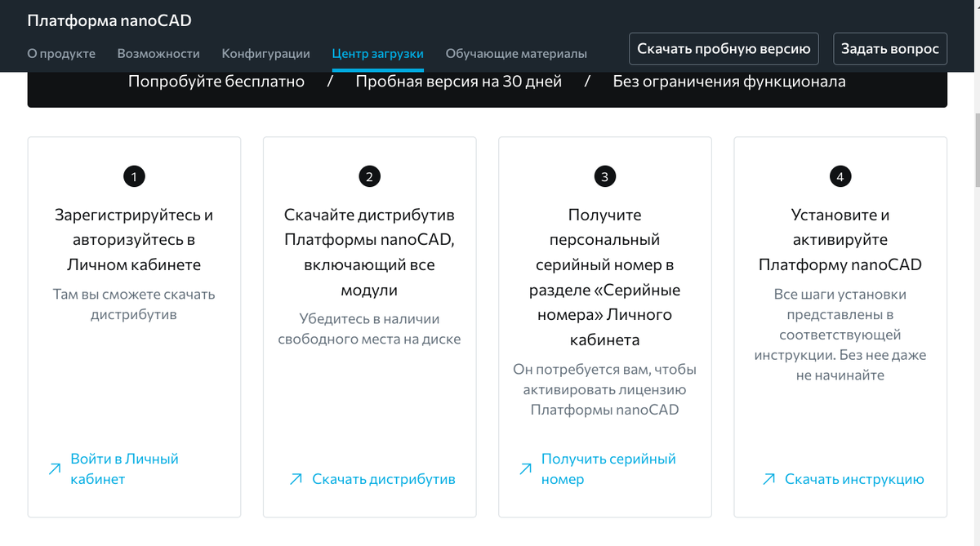Follow the Скачать дистрибутив link
Image resolution: width=980 pixels, height=546 pixels.
pyautogui.click(x=384, y=479)
